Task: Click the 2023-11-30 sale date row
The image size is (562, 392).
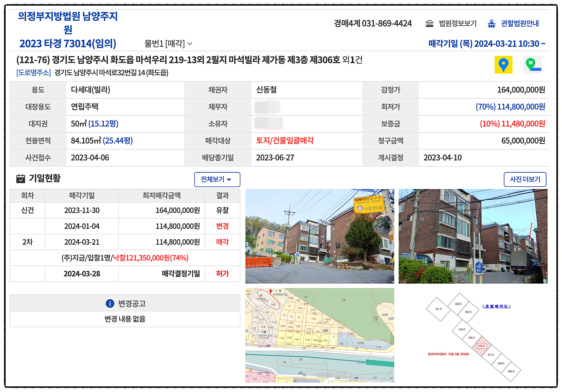Action: [x=125, y=210]
